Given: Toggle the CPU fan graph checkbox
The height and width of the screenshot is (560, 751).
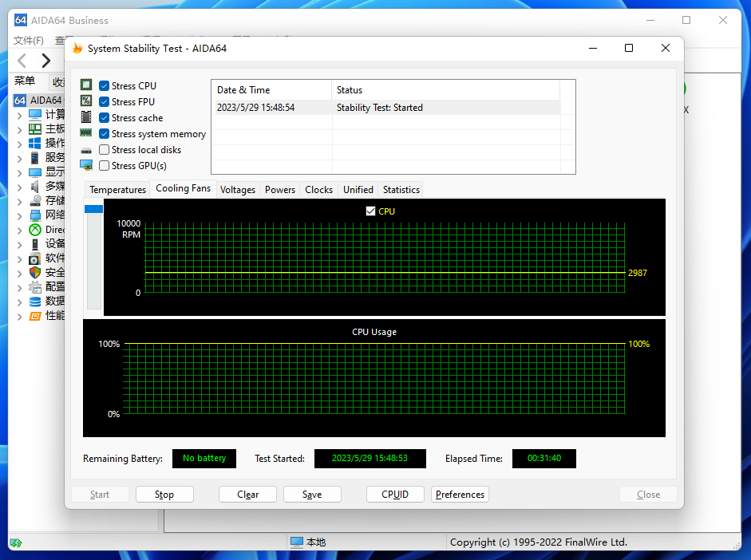Looking at the screenshot, I should click(370, 211).
